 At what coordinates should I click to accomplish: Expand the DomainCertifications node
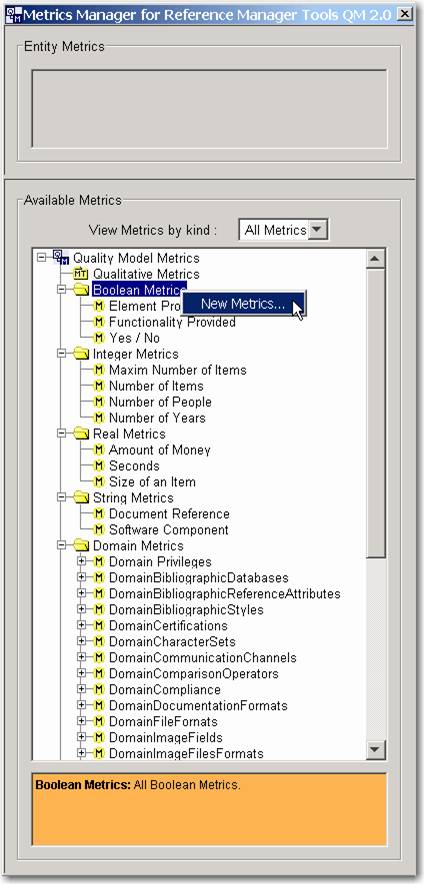coord(82,626)
